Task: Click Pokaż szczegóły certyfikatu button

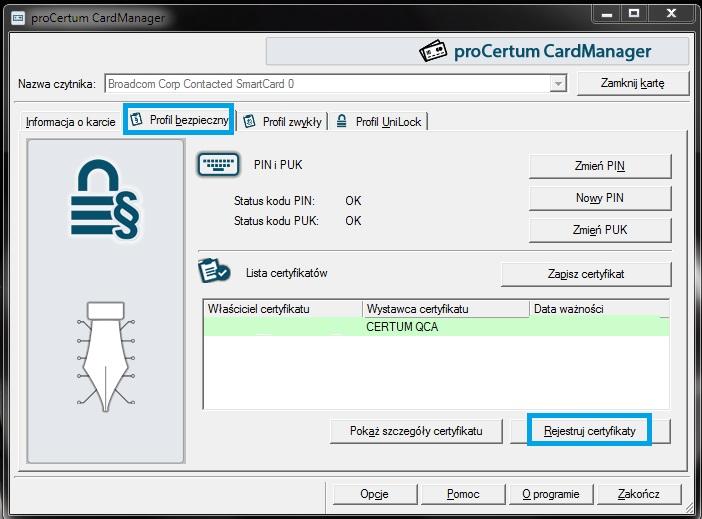Action: (x=416, y=431)
